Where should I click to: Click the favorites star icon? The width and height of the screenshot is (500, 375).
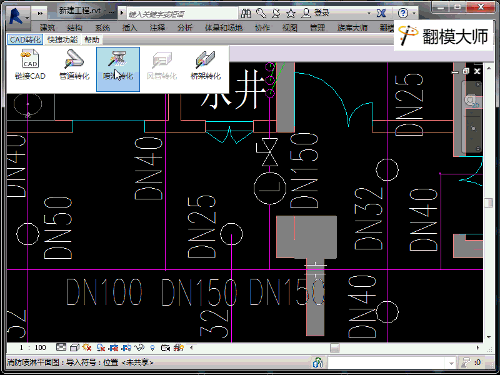291,13
